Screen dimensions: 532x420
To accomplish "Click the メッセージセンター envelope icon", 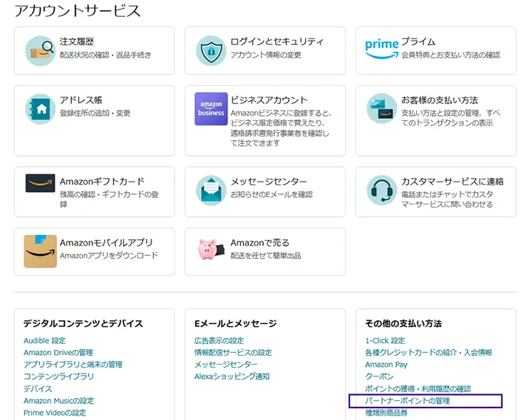I will point(211,190).
